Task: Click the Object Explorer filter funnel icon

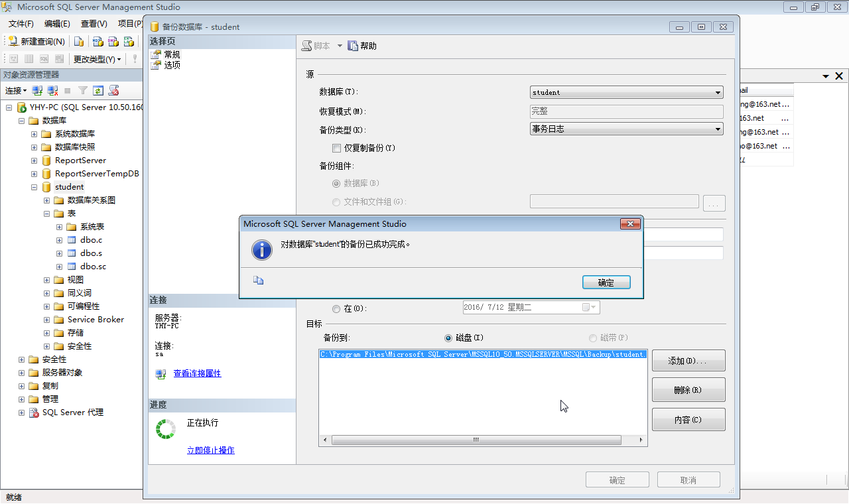Action: (83, 90)
